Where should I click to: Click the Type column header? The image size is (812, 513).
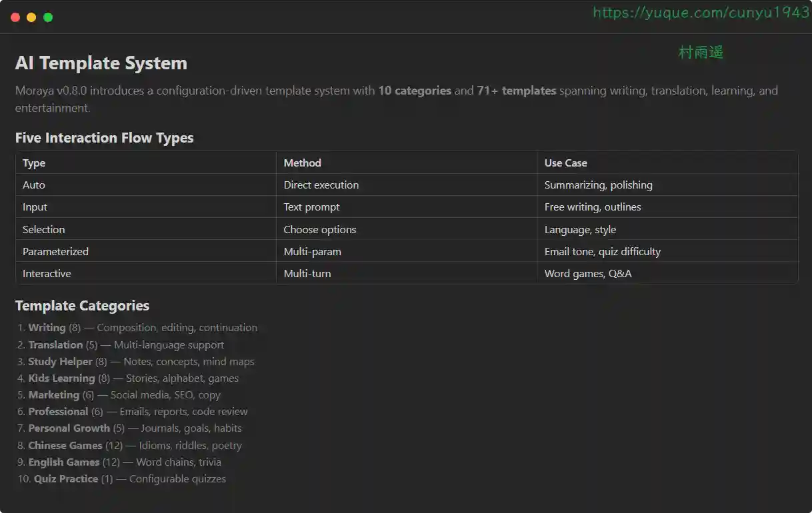(34, 163)
